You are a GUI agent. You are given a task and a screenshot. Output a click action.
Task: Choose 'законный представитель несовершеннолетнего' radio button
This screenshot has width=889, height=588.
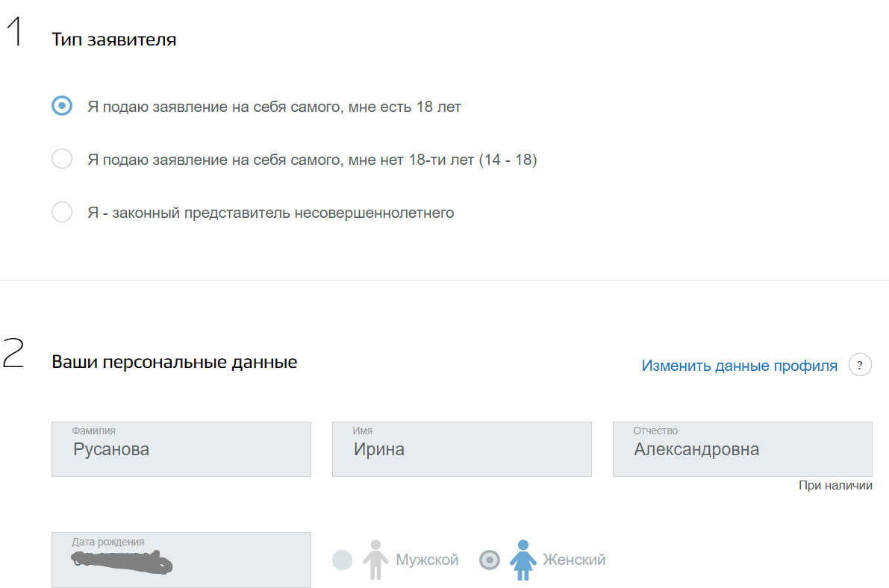62,212
